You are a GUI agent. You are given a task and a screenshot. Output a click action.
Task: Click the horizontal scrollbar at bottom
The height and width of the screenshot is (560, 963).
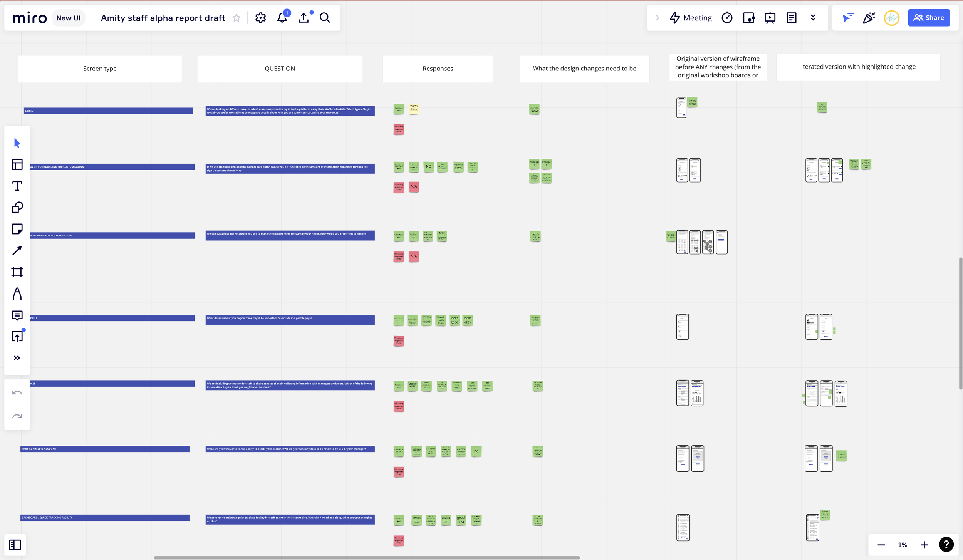[366, 557]
